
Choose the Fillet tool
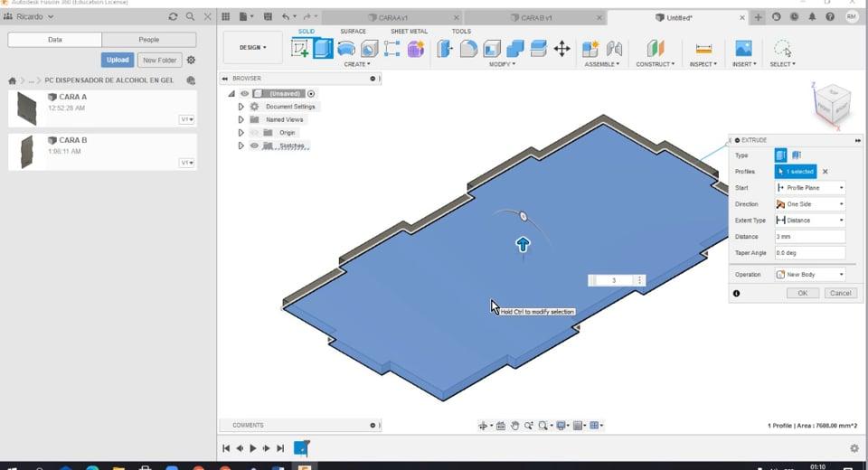[468, 49]
